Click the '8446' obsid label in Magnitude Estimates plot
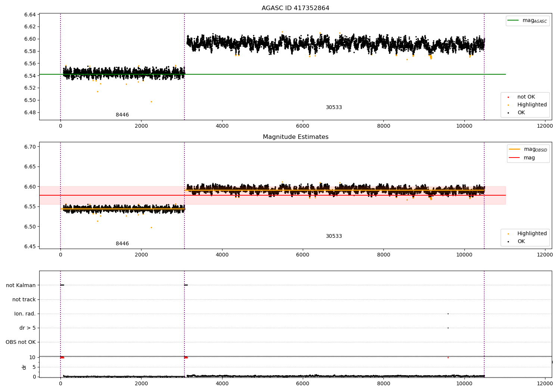 (122, 244)
